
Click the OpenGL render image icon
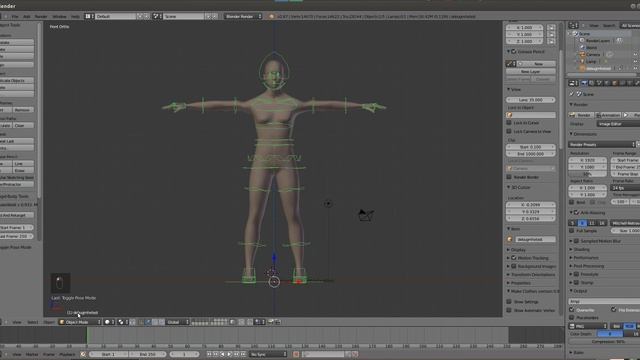pyautogui.click(x=271, y=322)
